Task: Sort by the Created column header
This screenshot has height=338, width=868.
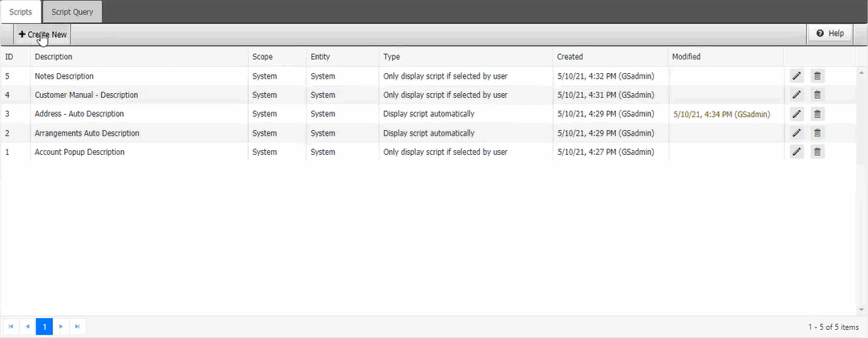Action: (x=570, y=57)
